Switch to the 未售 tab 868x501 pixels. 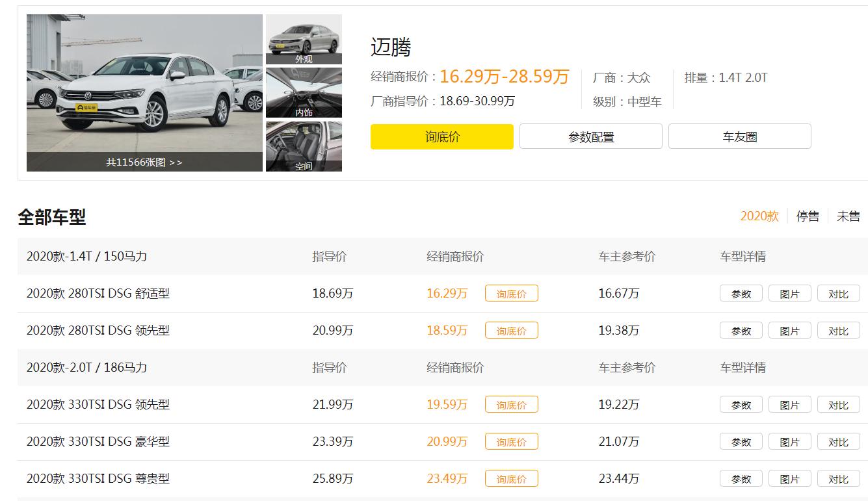848,216
